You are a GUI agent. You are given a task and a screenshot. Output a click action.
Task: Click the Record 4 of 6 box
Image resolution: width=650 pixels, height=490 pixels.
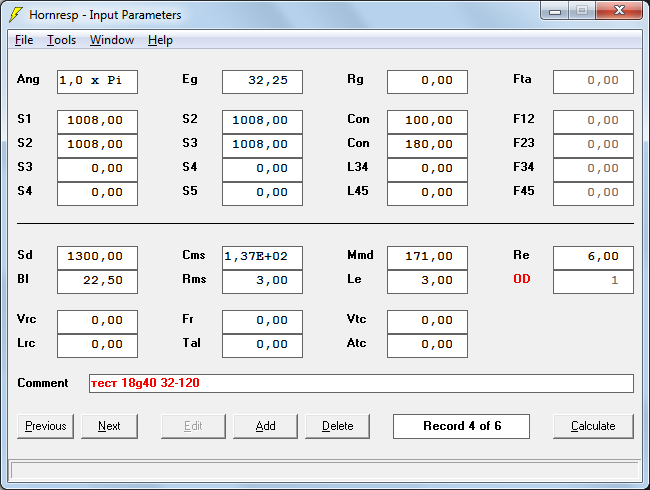461,426
